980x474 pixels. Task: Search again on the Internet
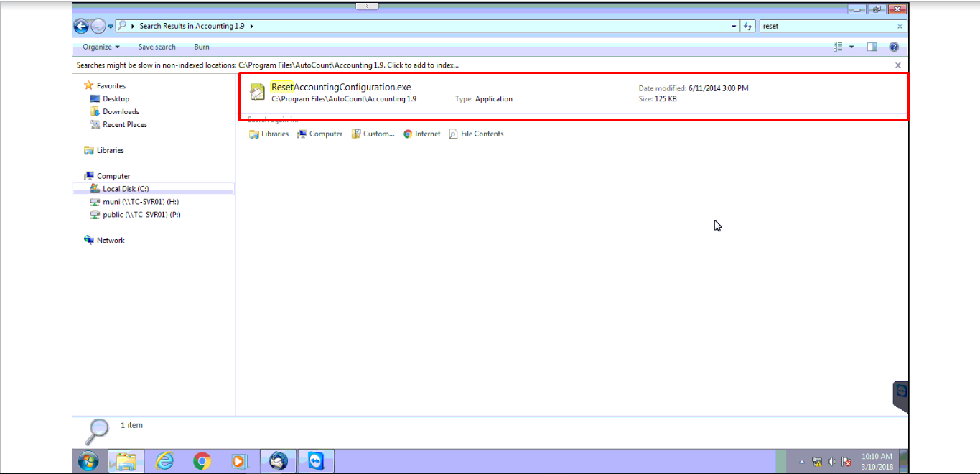(x=422, y=134)
